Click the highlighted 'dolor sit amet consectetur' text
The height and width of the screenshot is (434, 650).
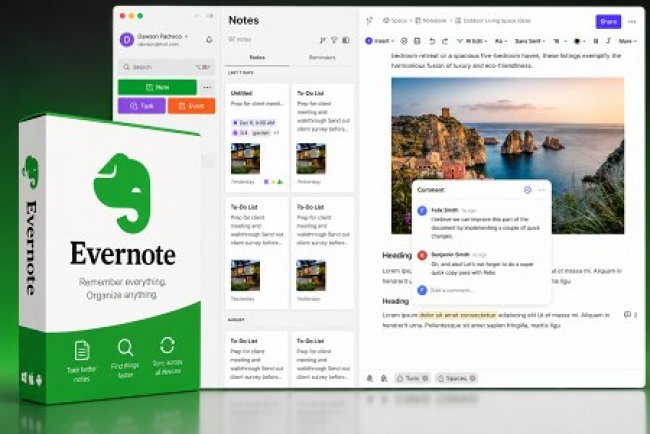pos(458,315)
